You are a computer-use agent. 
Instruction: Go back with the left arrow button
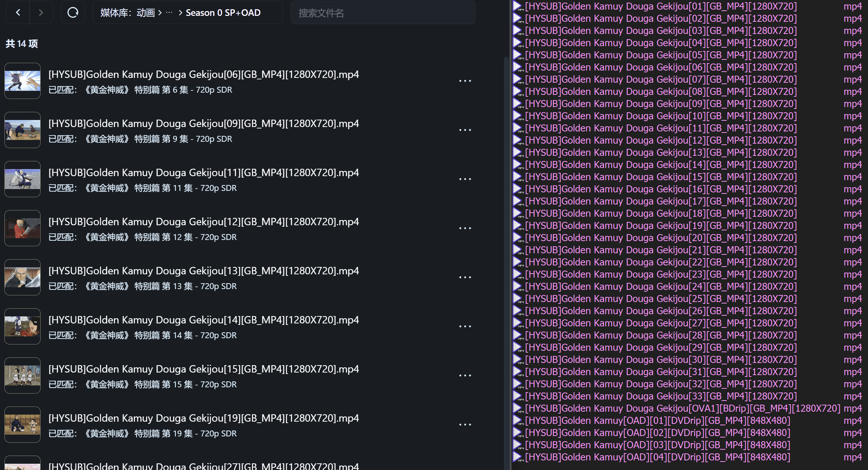18,13
